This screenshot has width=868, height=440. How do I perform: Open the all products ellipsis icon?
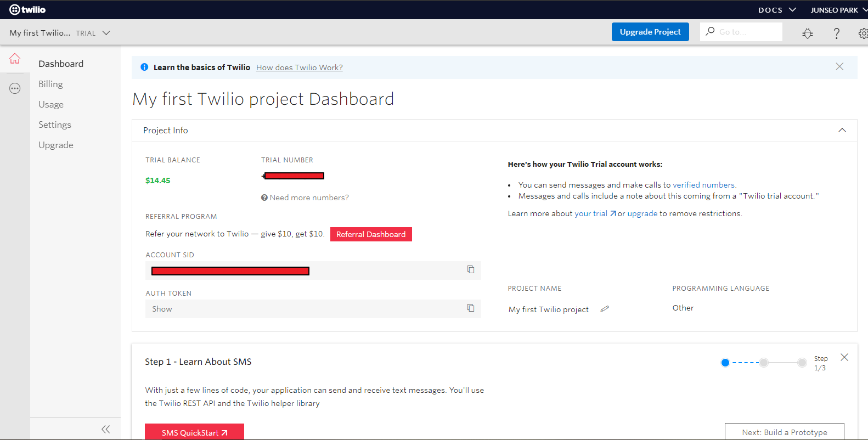pos(15,88)
